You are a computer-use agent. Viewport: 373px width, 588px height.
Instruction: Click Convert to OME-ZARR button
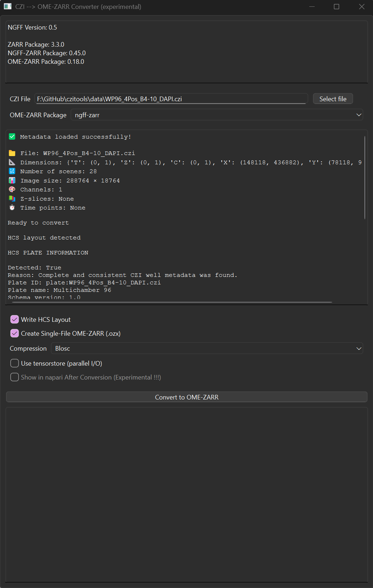click(186, 397)
